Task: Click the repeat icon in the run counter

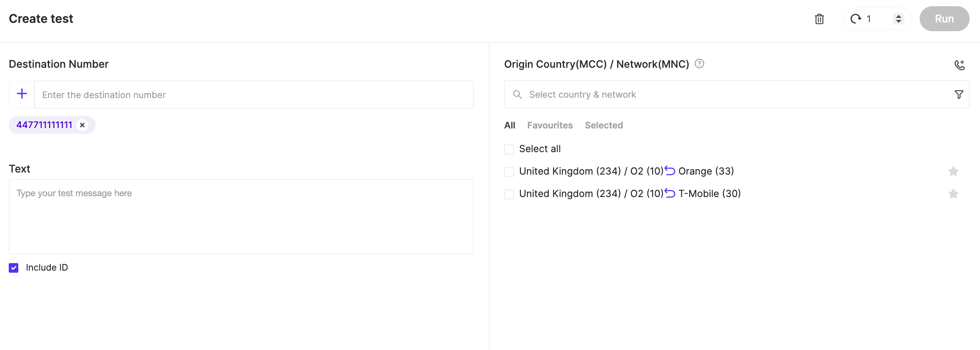Action: [x=856, y=19]
